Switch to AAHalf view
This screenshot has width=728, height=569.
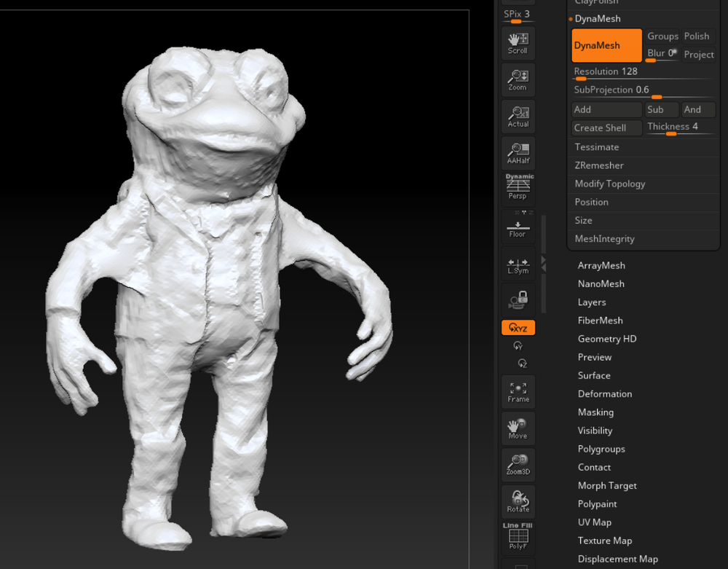[x=518, y=154]
